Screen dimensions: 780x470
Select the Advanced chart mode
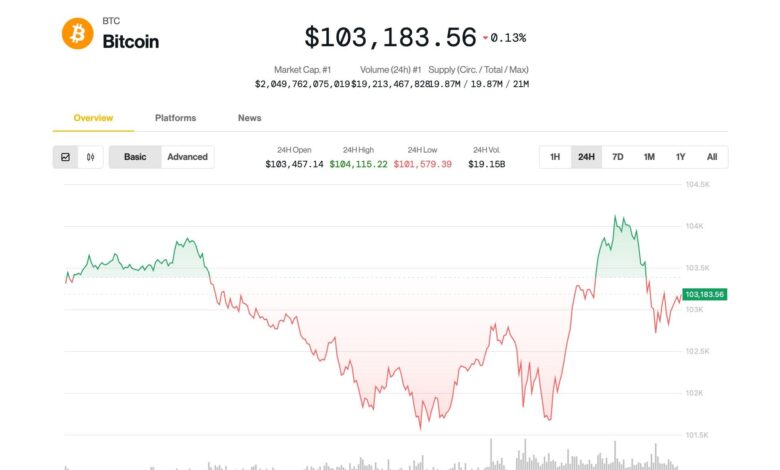click(187, 157)
